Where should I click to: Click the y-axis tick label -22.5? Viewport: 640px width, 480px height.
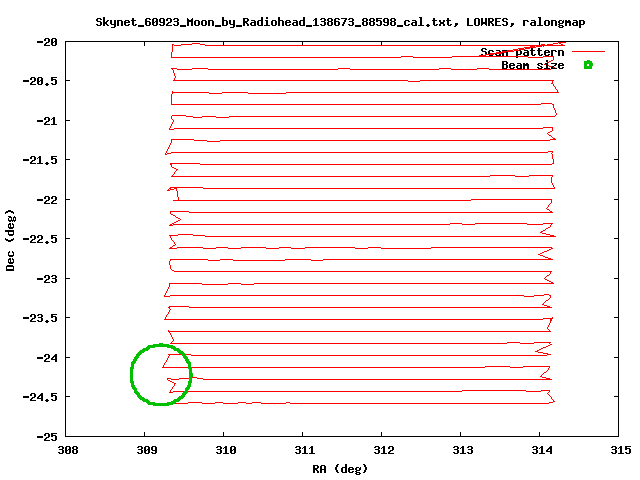[x=40, y=239]
